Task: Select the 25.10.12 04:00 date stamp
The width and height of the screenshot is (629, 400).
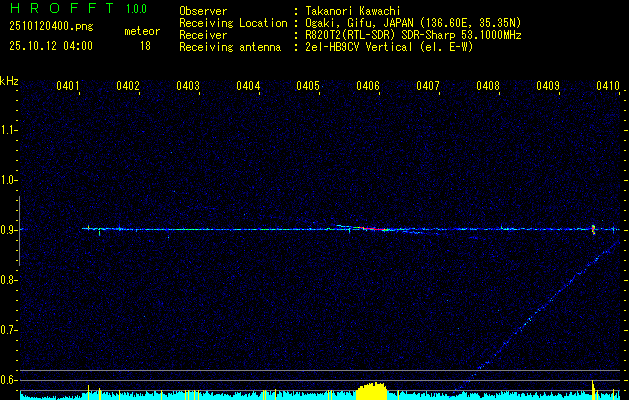Action: pyautogui.click(x=49, y=46)
